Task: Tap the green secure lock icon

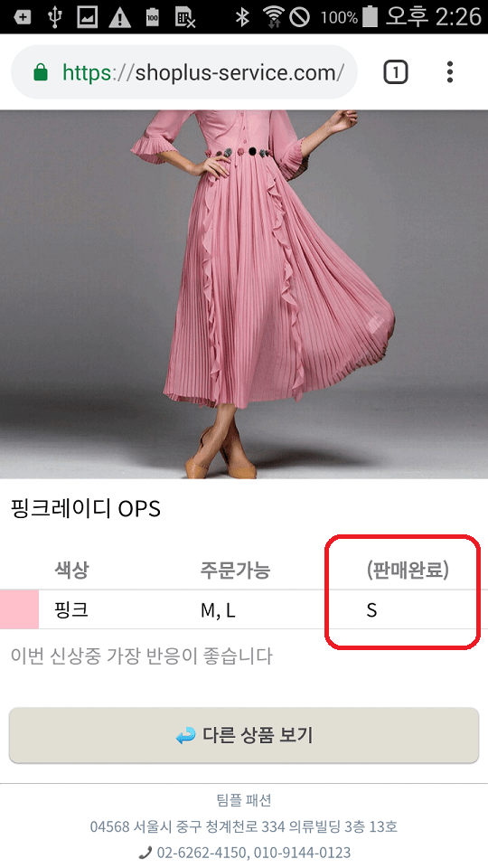Action: (41, 72)
